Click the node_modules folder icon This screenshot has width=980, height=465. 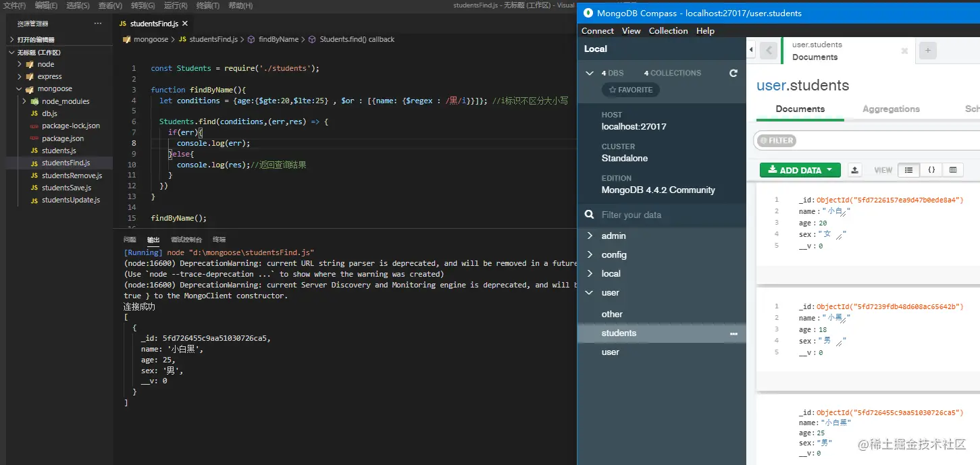[35, 101]
